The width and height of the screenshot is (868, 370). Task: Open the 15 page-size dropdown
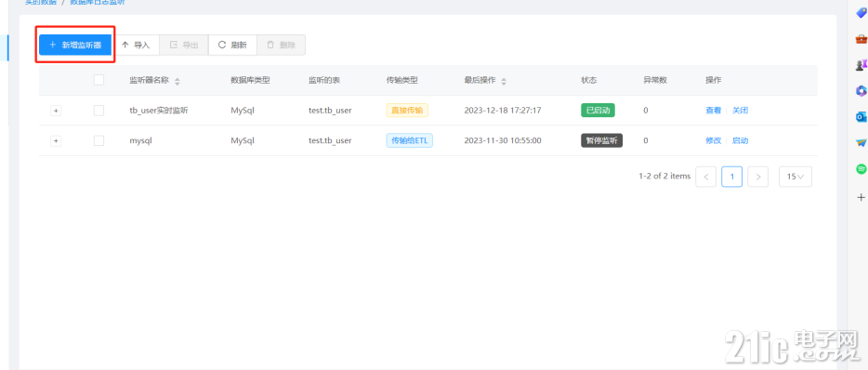(796, 177)
